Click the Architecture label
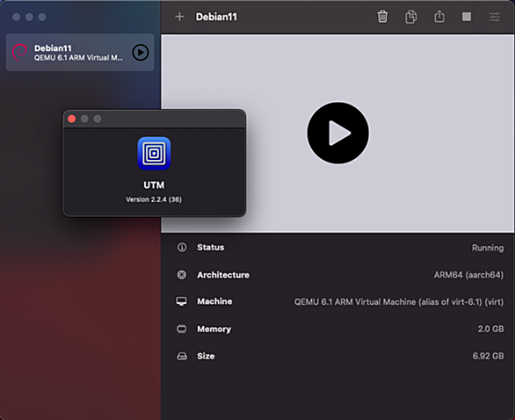The image size is (515, 420). coord(223,275)
